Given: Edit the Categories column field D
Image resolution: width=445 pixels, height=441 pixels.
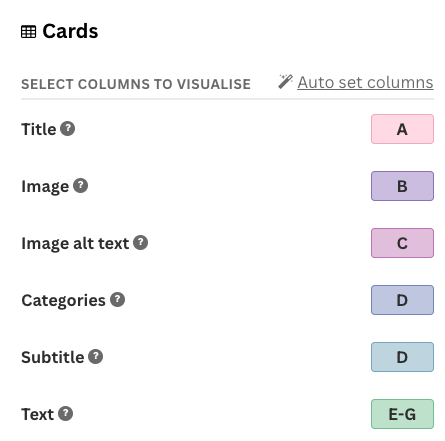Looking at the screenshot, I should click(x=402, y=300).
